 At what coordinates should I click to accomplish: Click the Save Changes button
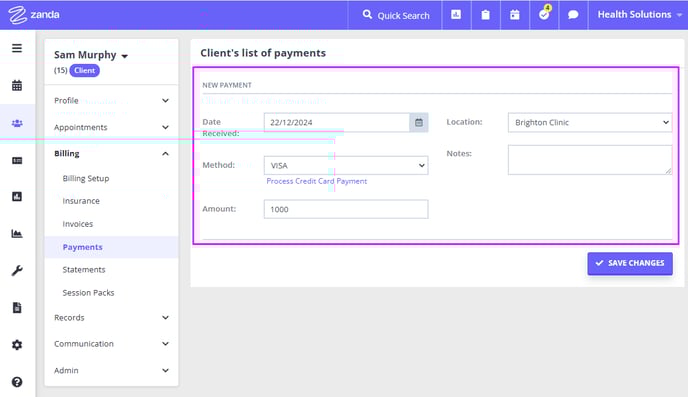click(630, 263)
